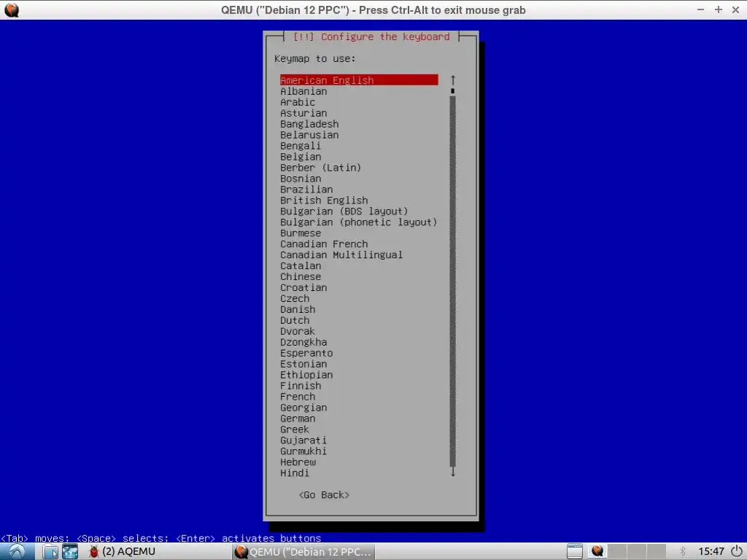Open the 15:47 clock
This screenshot has height=560, width=747.
click(711, 551)
